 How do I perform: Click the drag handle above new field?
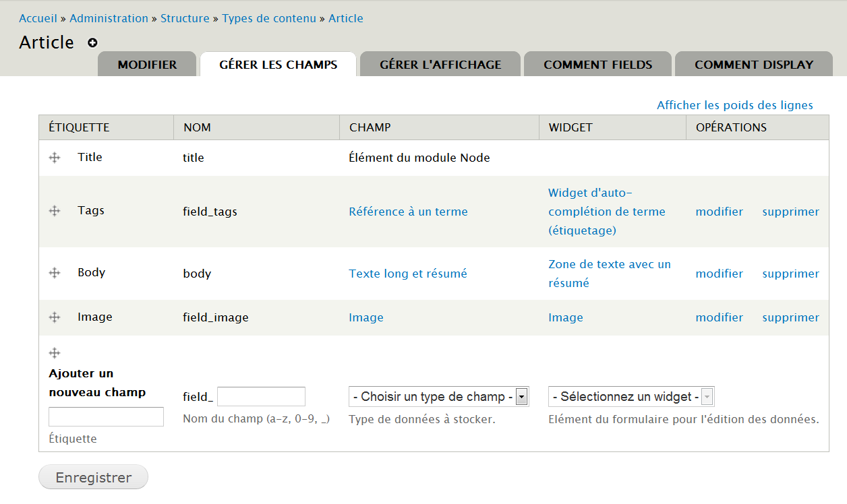55,353
